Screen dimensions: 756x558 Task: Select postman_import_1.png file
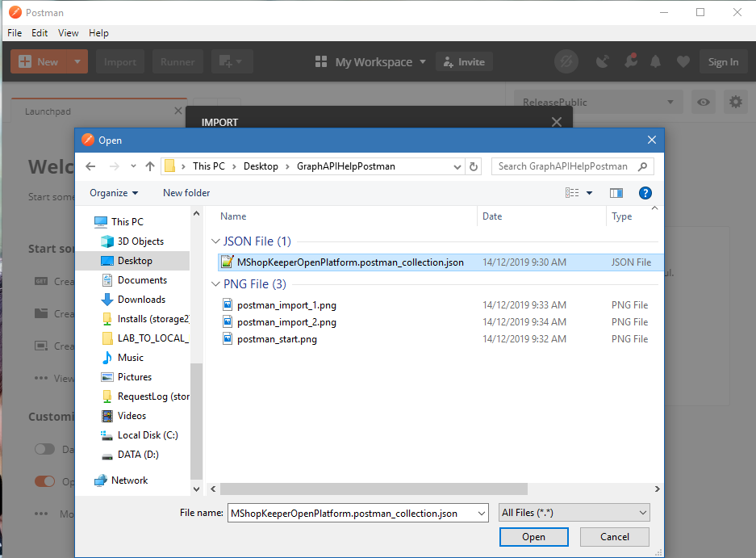click(x=286, y=305)
